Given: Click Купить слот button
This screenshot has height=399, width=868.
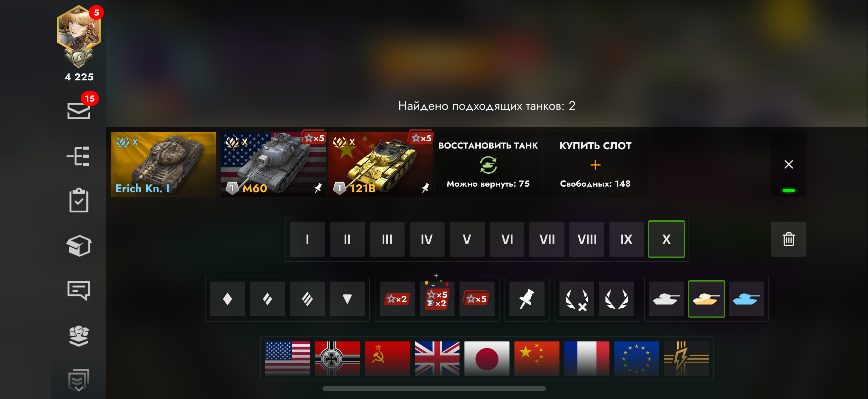Looking at the screenshot, I should (595, 164).
